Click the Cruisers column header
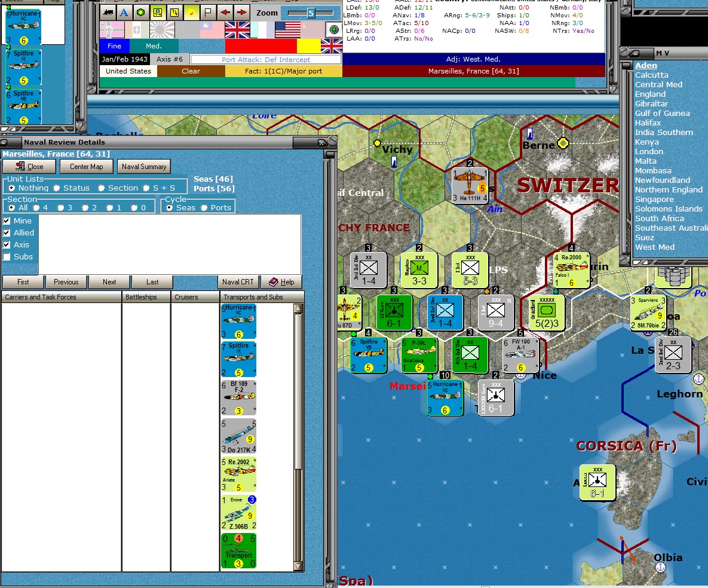Viewport: 708px width, 588px height. 195,297
